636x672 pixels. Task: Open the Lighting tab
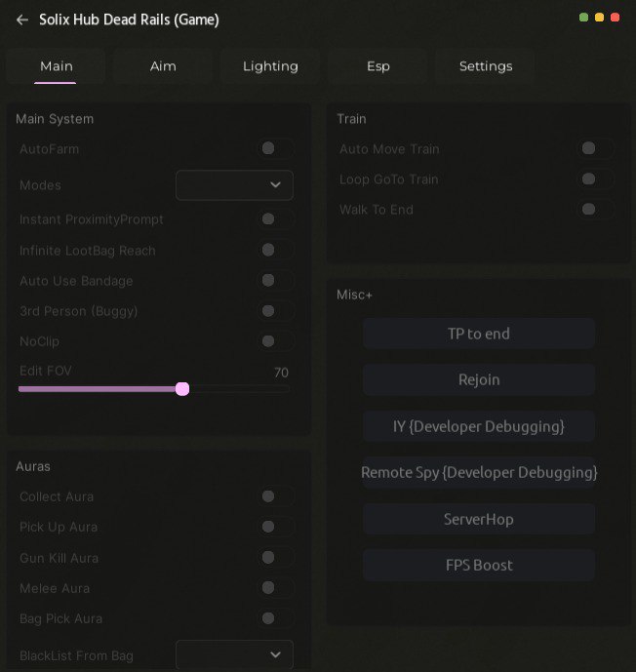270,66
